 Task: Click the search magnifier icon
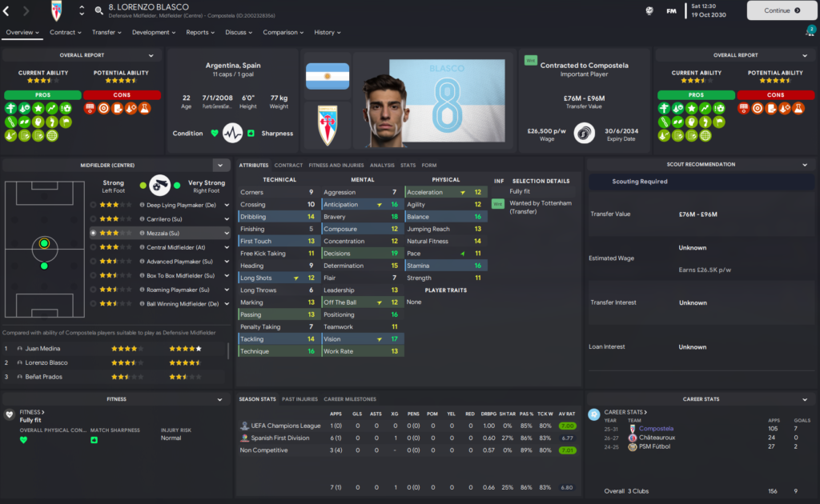(98, 10)
